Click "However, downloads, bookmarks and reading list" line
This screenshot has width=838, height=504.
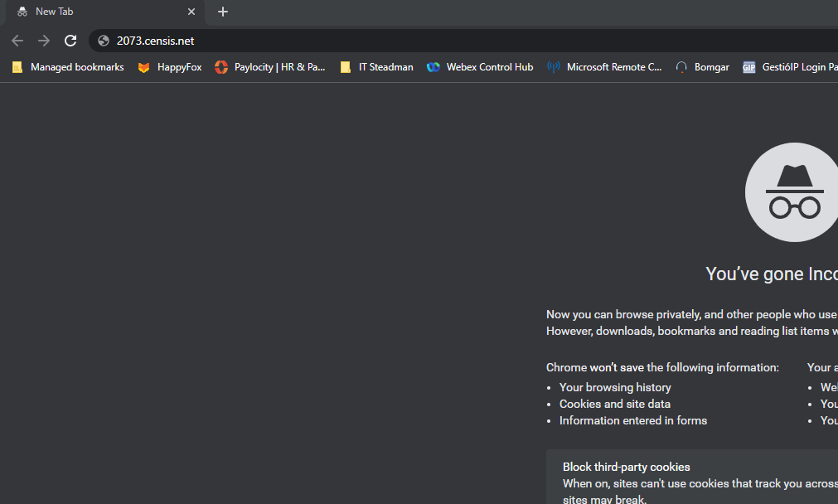pos(692,332)
